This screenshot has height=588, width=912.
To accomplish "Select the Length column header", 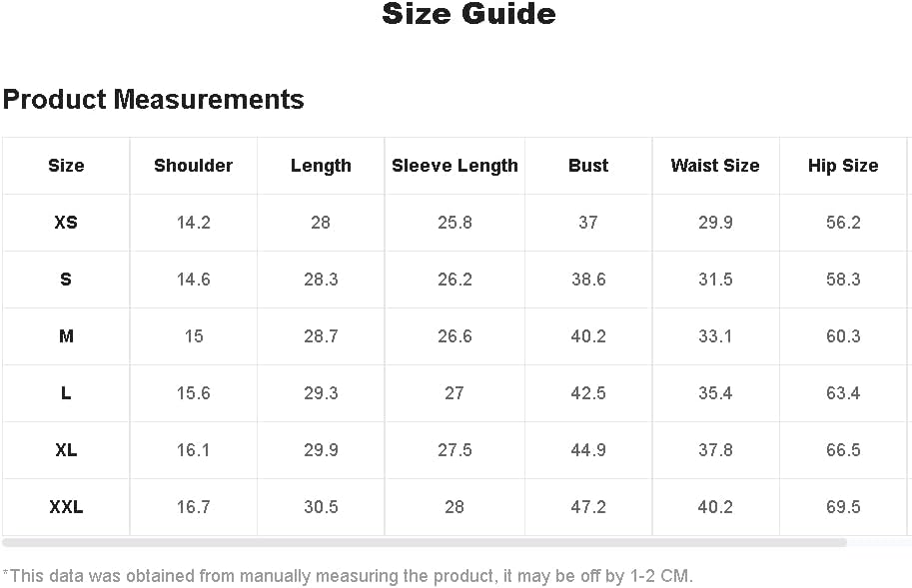I will pos(321,166).
